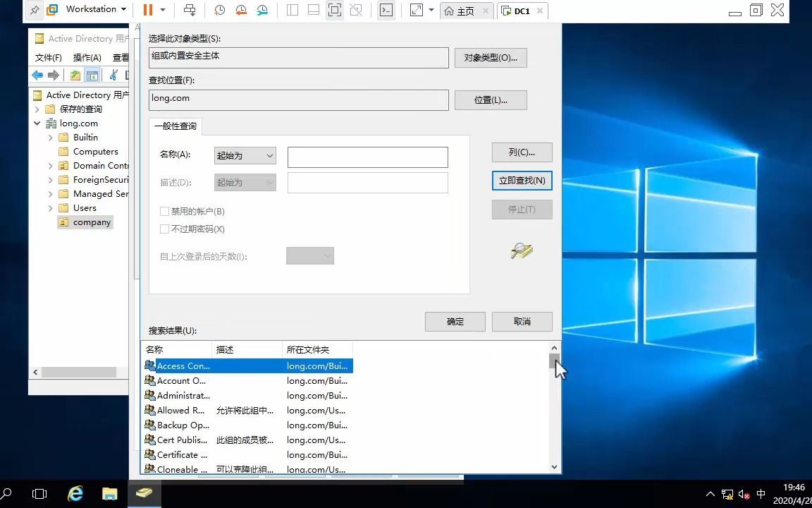Click the Chinese IME indicator in tray
The image size is (812, 508).
(x=761, y=494)
